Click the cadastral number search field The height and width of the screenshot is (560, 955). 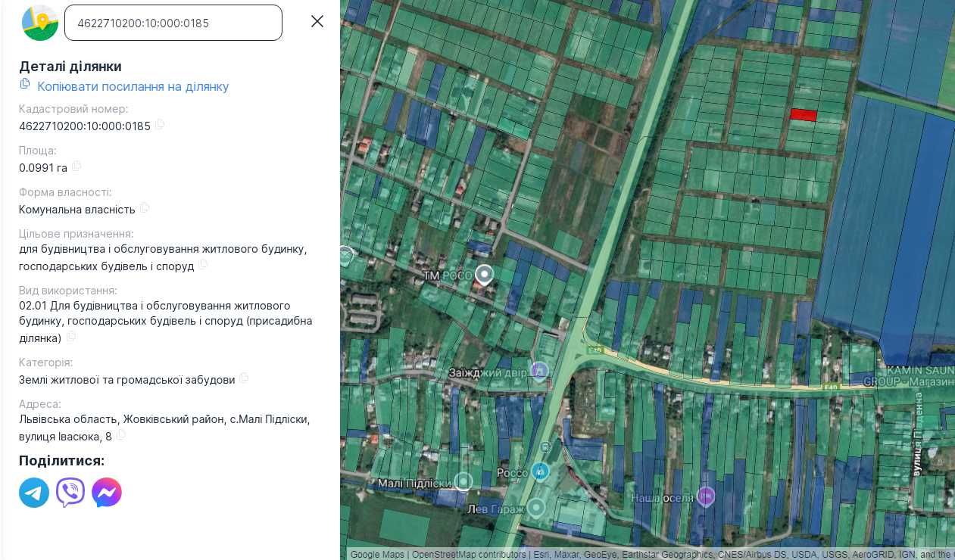coord(173,23)
